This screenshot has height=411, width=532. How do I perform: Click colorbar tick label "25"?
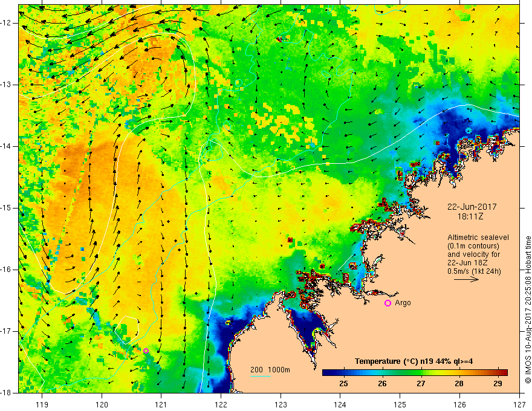[344, 384]
